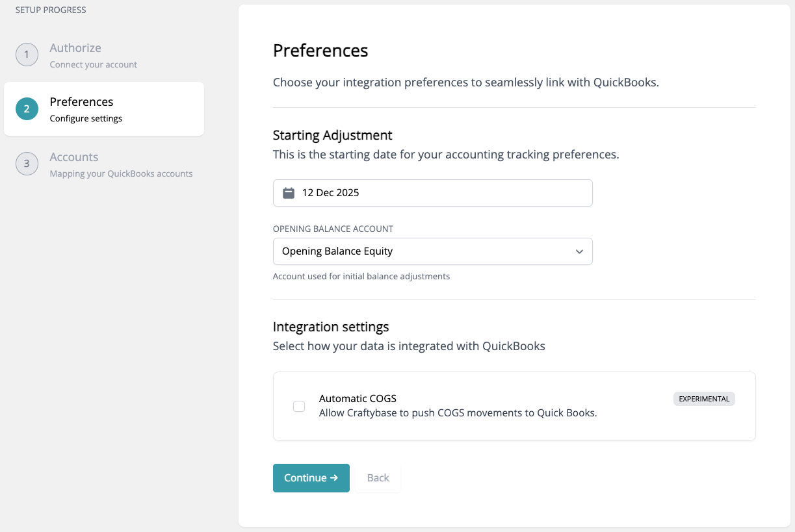Click the "Configure settings" subtitle
This screenshot has height=532, width=795.
86,119
